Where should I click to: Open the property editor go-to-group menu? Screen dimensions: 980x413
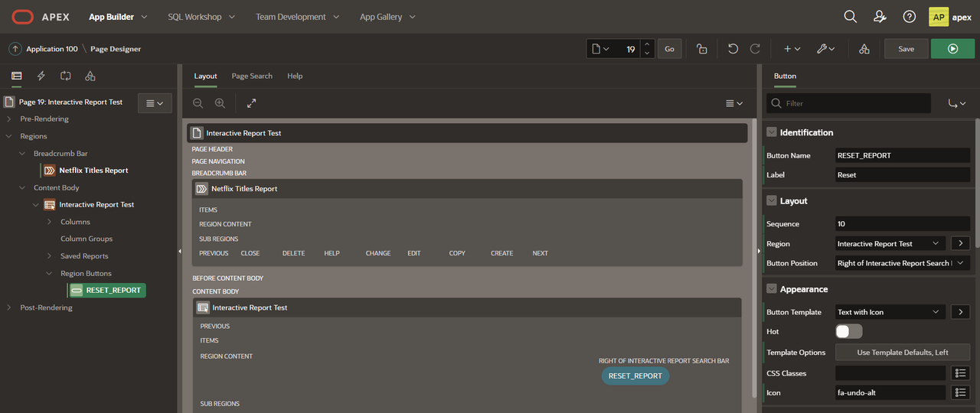[x=957, y=103]
